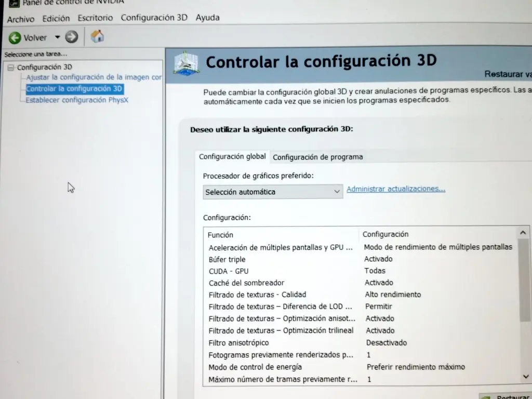This screenshot has height=399, width=532.
Task: Click the Desactivado value for Filtro anisotrópico
Action: pyautogui.click(x=387, y=343)
